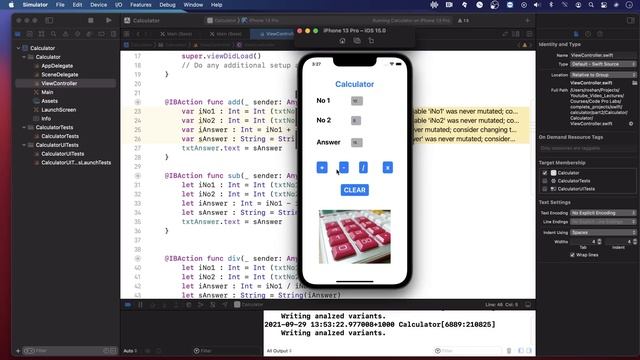The width and height of the screenshot is (640, 360).
Task: Tap the plus button in Calculator app
Action: point(322,167)
